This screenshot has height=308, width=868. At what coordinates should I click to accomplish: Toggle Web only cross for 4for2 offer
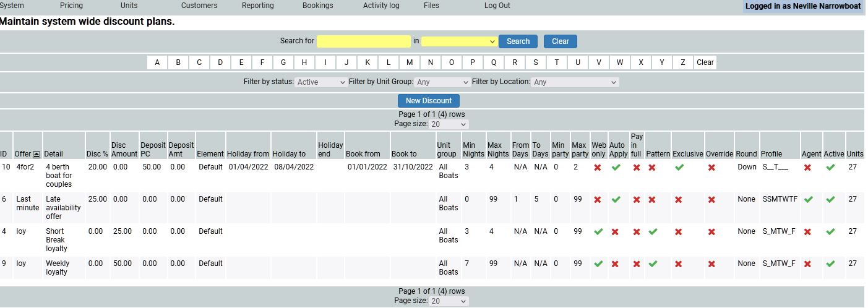pyautogui.click(x=597, y=167)
